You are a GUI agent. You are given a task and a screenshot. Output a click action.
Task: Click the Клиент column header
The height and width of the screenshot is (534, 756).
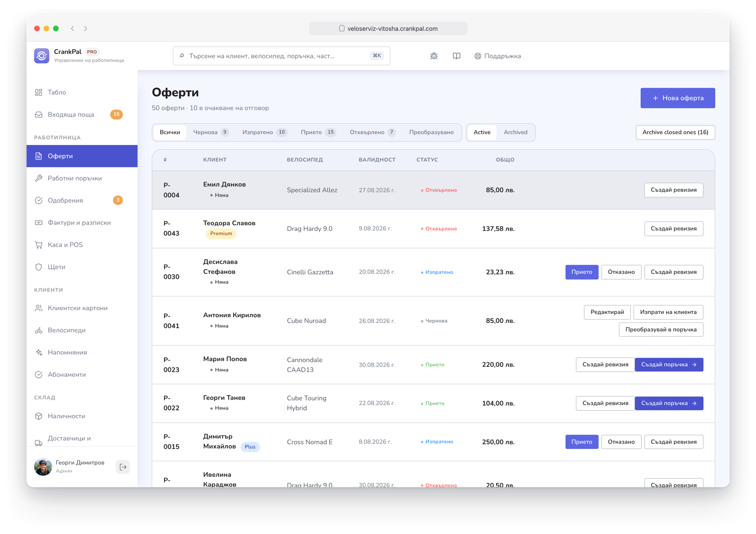point(215,160)
